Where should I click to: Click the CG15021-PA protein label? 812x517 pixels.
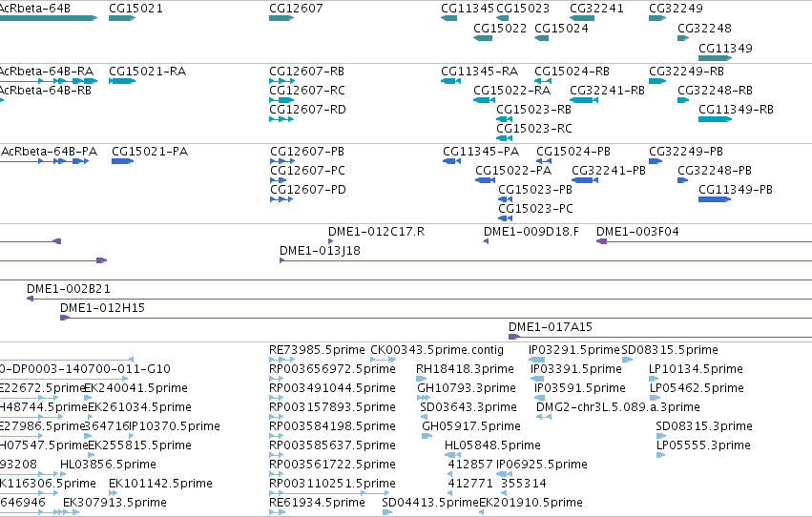[x=150, y=151]
